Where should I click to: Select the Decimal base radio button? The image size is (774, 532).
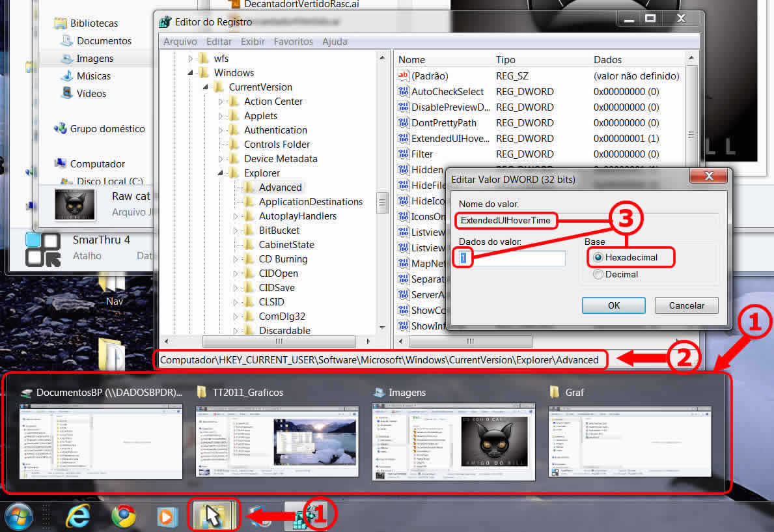tap(598, 274)
